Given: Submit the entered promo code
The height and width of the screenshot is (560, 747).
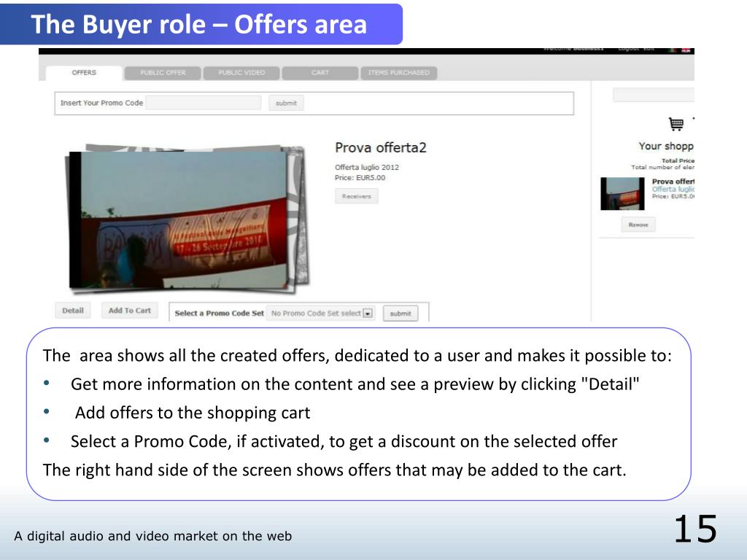Looking at the screenshot, I should click(x=286, y=103).
